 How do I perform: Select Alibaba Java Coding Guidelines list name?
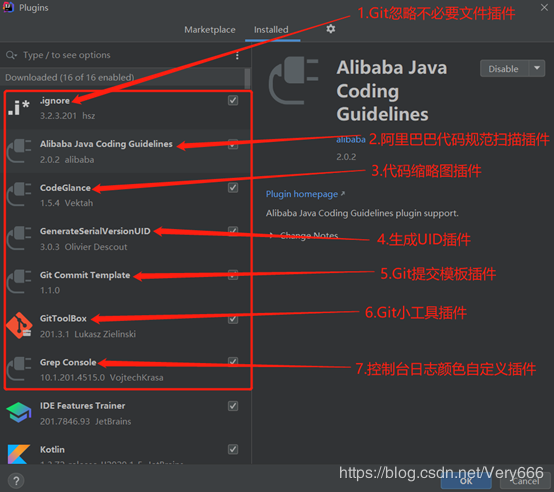coord(106,144)
